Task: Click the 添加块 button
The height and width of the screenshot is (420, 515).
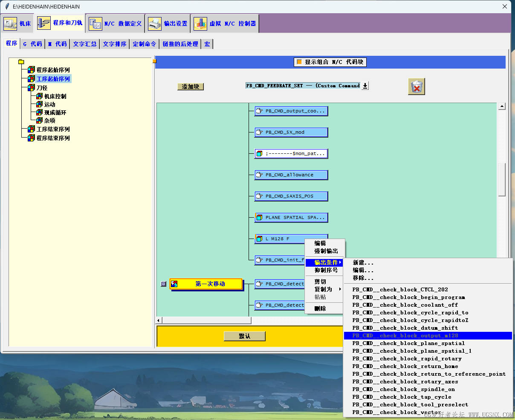Action: pos(191,86)
